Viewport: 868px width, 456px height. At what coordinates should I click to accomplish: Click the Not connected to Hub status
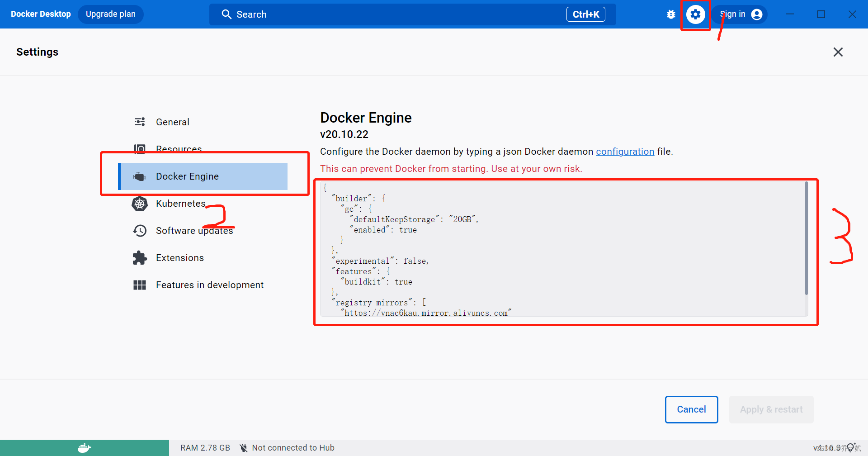[293, 447]
